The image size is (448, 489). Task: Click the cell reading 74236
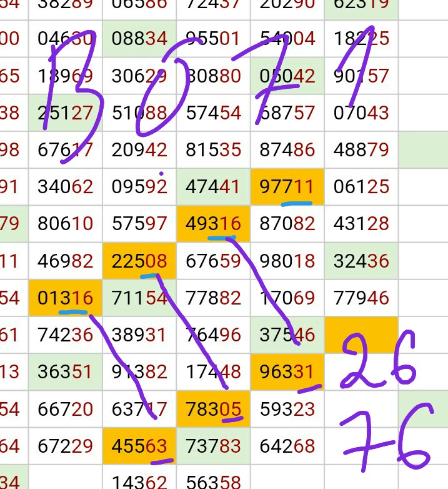pos(66,335)
